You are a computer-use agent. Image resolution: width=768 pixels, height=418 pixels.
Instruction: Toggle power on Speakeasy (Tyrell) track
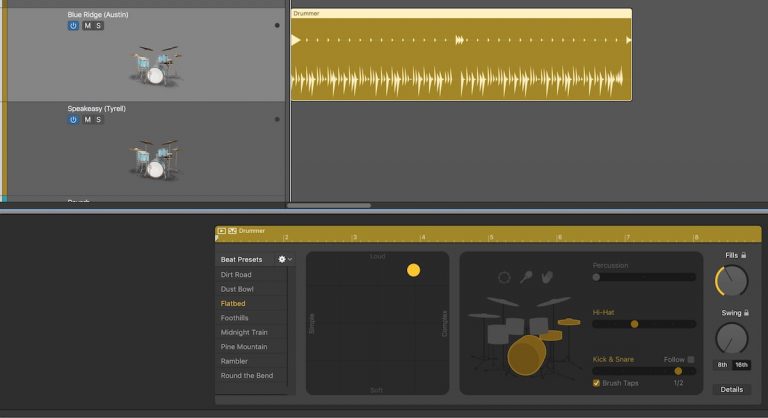click(x=73, y=120)
